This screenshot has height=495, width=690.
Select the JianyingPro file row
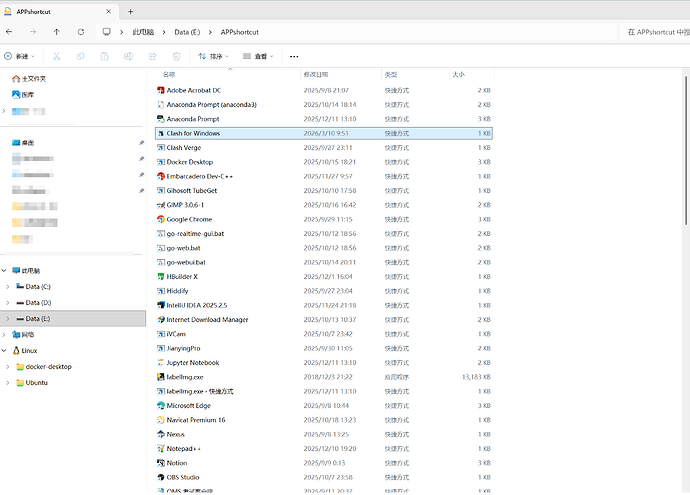coord(324,348)
